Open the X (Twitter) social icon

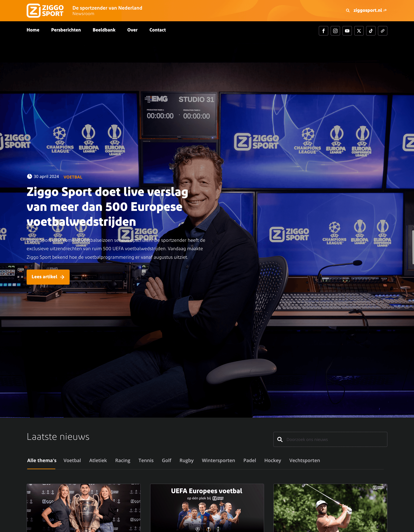coord(359,31)
